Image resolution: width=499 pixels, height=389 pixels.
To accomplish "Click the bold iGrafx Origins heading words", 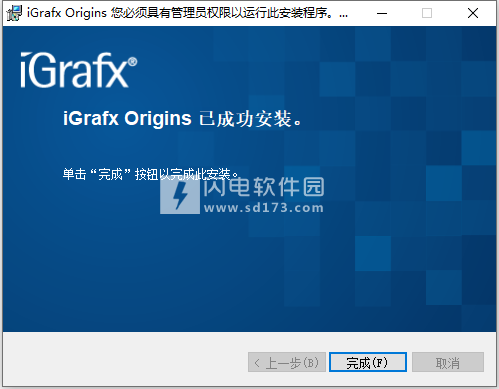I will (x=127, y=119).
